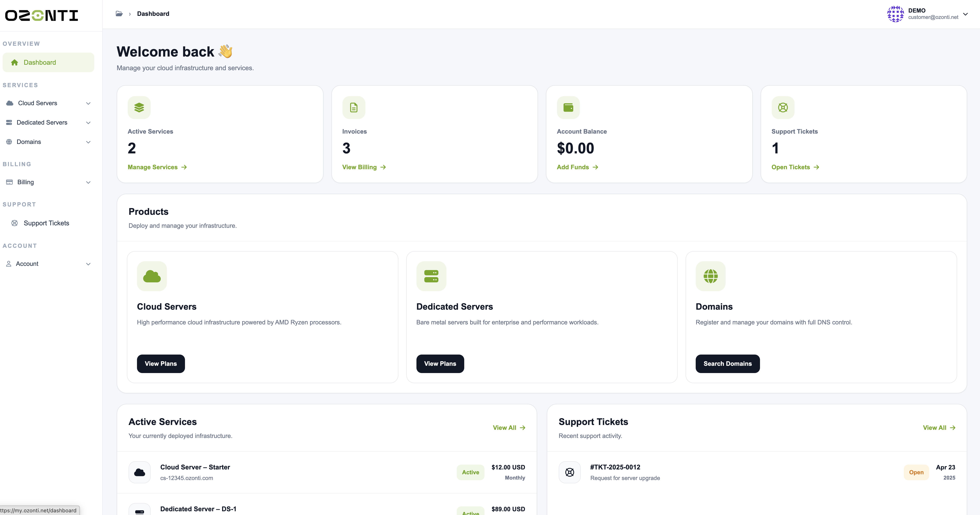
Task: Click the Dedicated Servers product server icon
Action: point(431,276)
